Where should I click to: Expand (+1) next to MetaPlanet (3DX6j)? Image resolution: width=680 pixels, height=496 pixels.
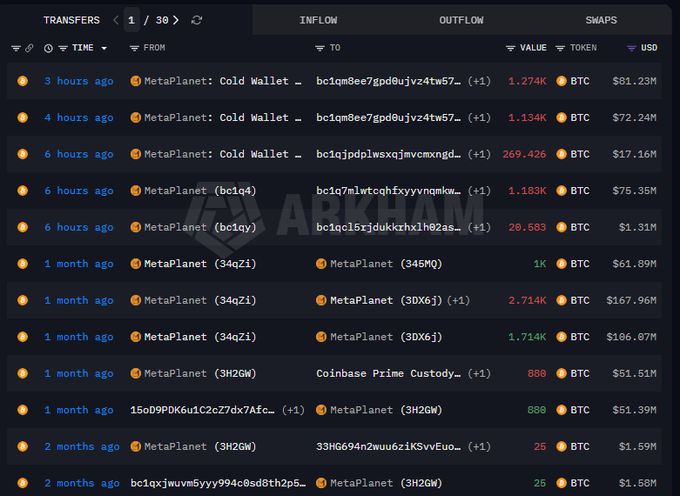[458, 300]
